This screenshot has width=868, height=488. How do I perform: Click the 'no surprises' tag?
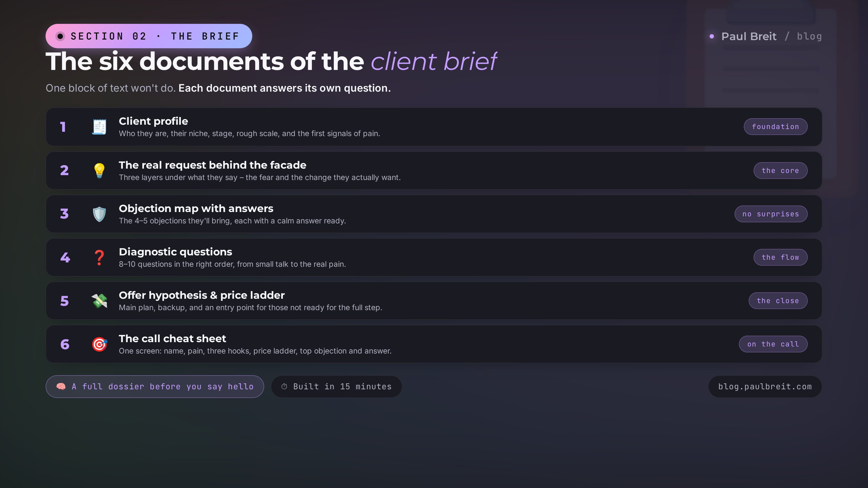click(771, 214)
